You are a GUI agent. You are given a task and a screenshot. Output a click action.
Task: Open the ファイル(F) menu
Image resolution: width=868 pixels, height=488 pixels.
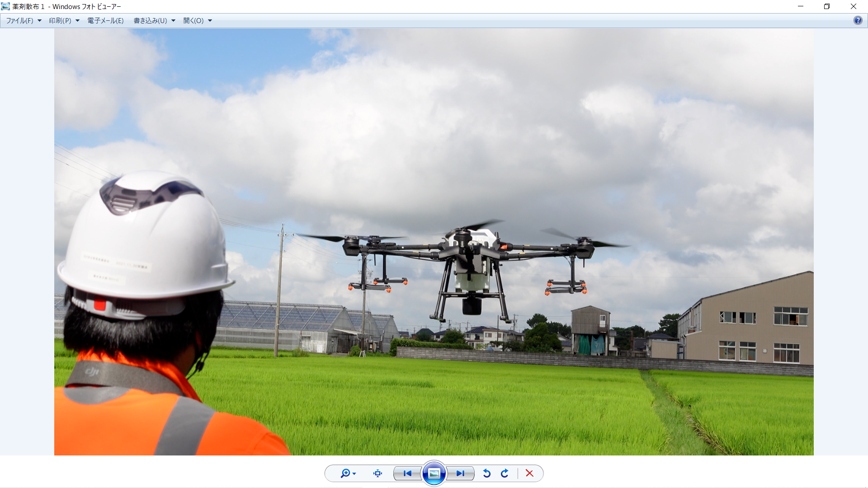19,20
